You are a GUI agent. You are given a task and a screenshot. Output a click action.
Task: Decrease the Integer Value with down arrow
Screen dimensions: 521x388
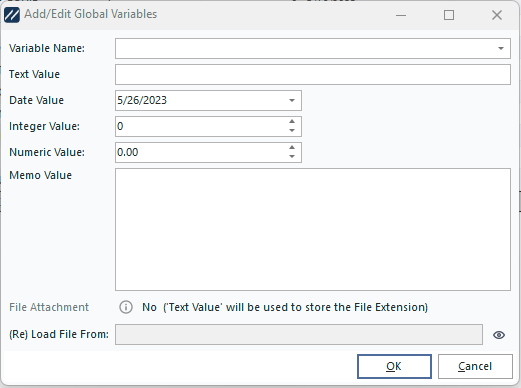292,131
